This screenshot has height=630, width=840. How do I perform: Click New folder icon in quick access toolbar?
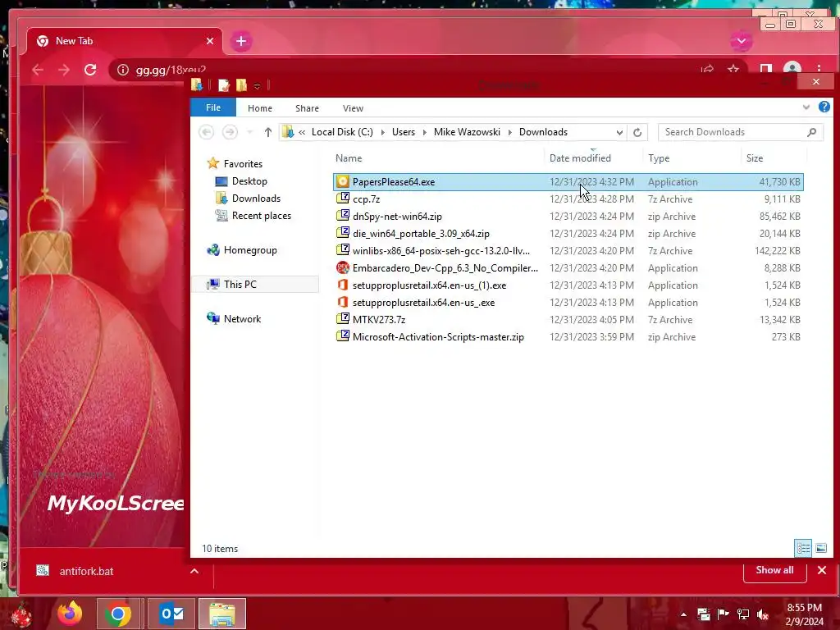pos(242,85)
